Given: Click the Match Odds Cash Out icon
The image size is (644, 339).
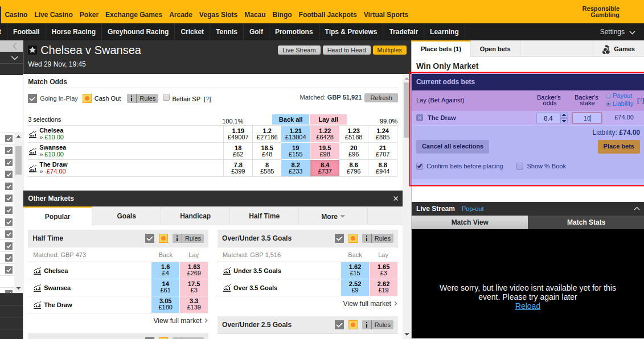Looking at the screenshot, I should pyautogui.click(x=87, y=98).
